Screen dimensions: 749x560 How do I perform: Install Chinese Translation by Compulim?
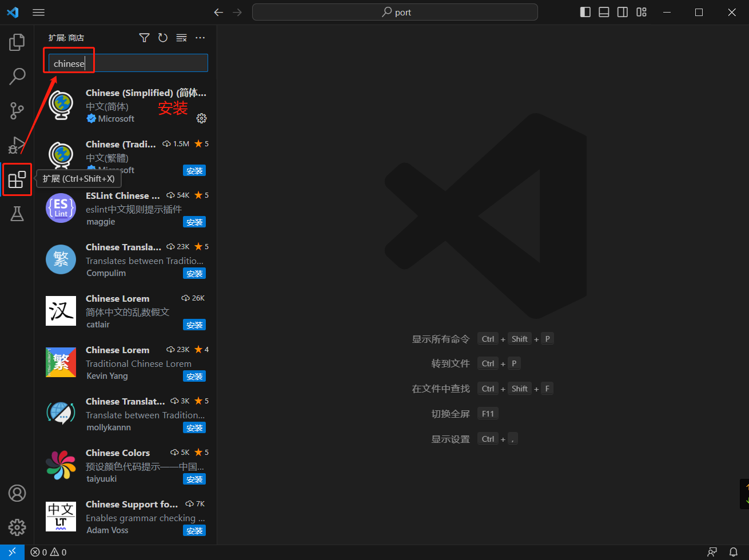194,274
